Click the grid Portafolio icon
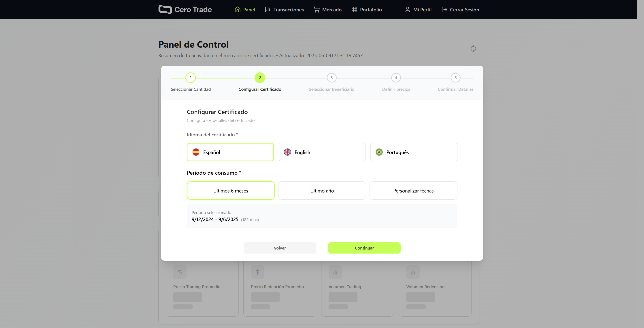The image size is (644, 328). (354, 9)
